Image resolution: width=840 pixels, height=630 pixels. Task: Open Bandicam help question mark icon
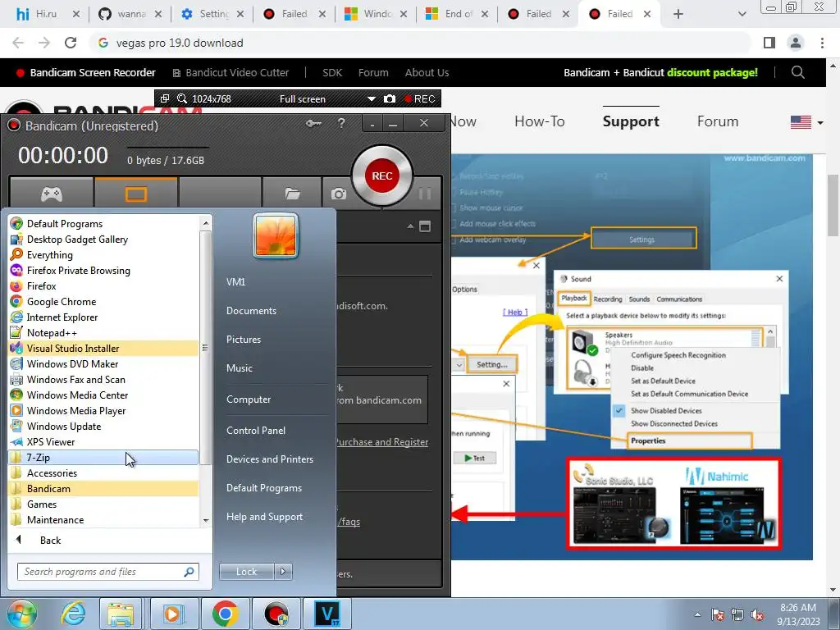(x=341, y=123)
